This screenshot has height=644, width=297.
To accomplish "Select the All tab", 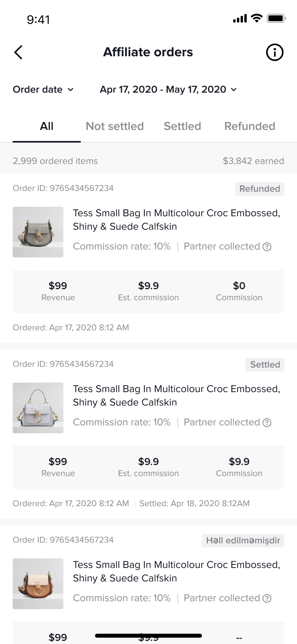I will (x=47, y=126).
